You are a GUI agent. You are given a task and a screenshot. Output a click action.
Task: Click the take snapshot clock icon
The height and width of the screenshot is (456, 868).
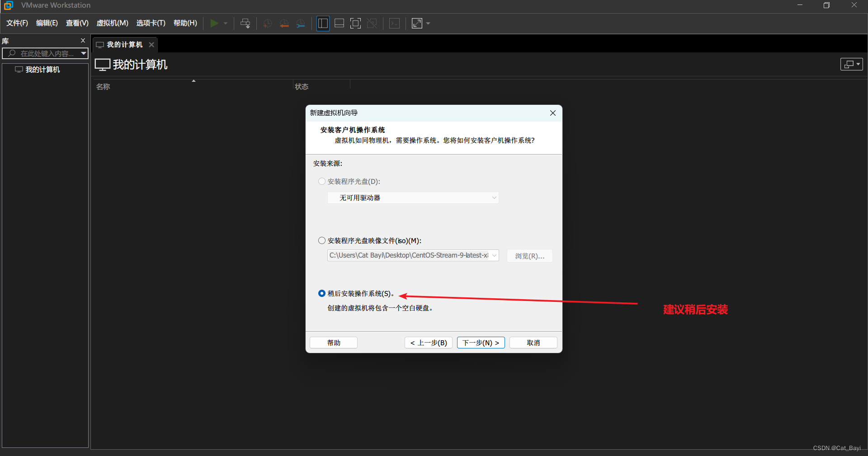pyautogui.click(x=267, y=23)
